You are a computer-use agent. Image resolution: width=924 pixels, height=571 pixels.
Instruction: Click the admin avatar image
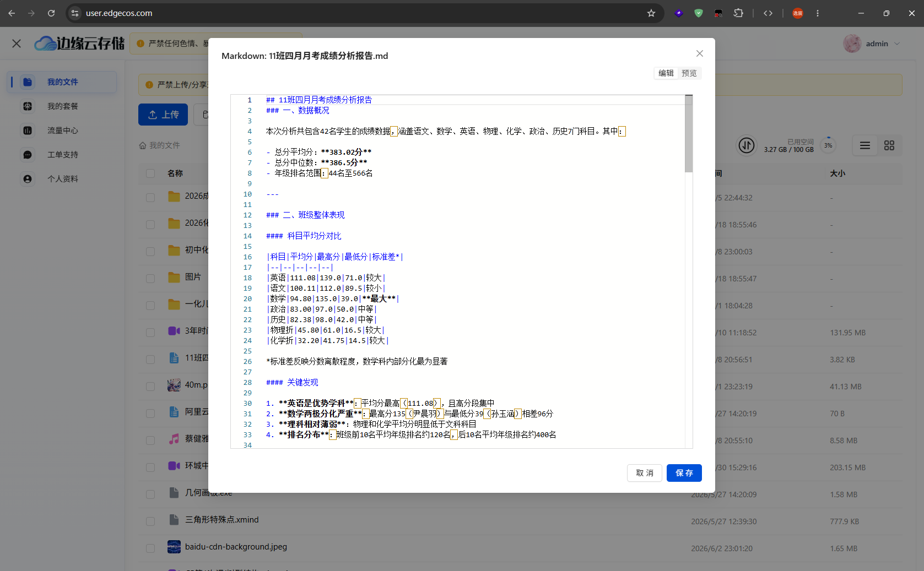pyautogui.click(x=852, y=43)
